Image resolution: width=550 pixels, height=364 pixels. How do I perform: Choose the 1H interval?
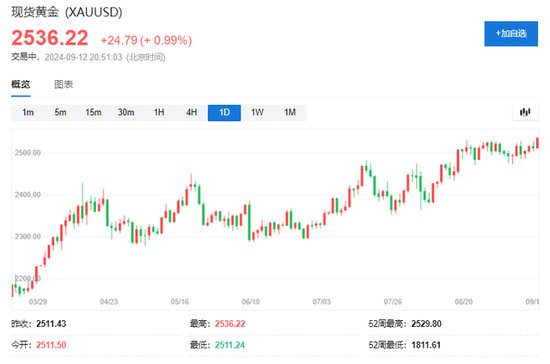tap(159, 113)
